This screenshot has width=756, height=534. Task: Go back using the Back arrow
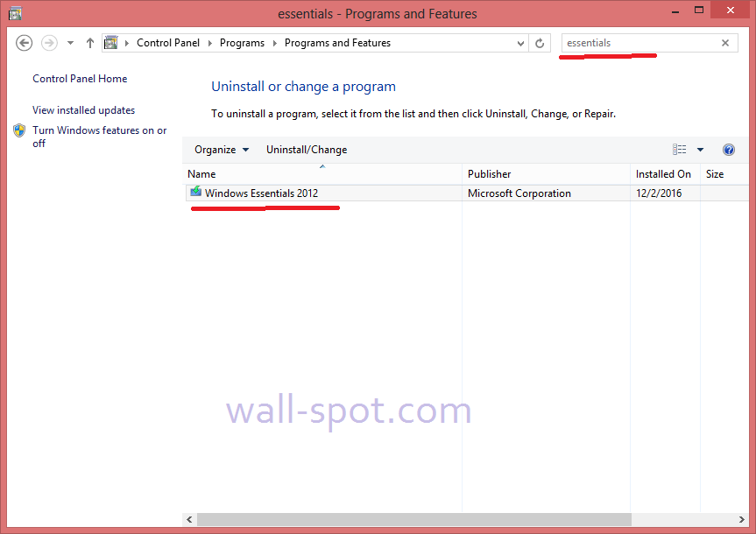tap(25, 43)
